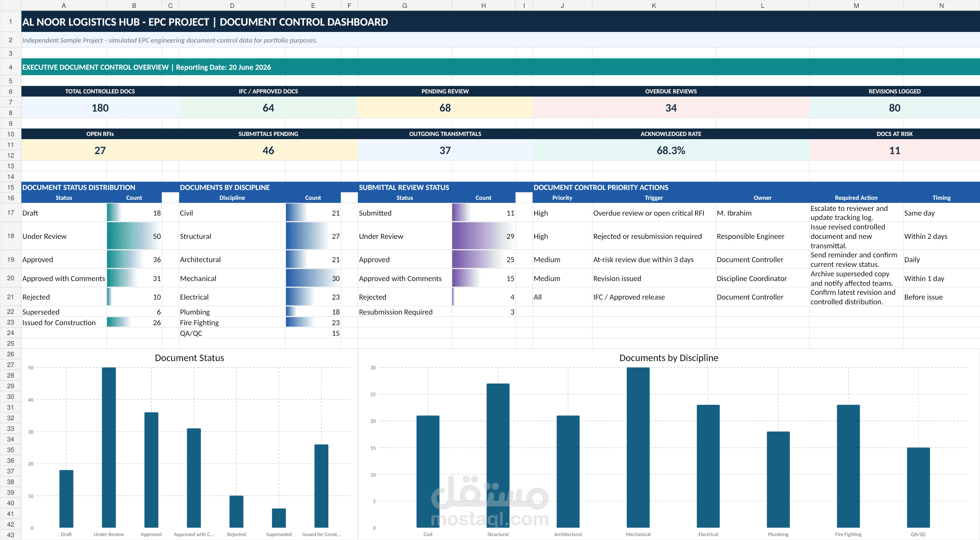
Task: Select column A header
Action: tap(64, 6)
